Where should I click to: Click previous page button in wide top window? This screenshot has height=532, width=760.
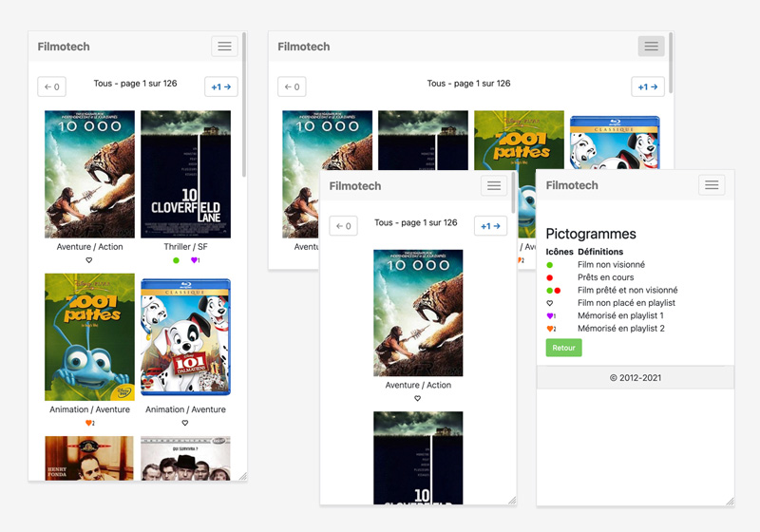(292, 86)
